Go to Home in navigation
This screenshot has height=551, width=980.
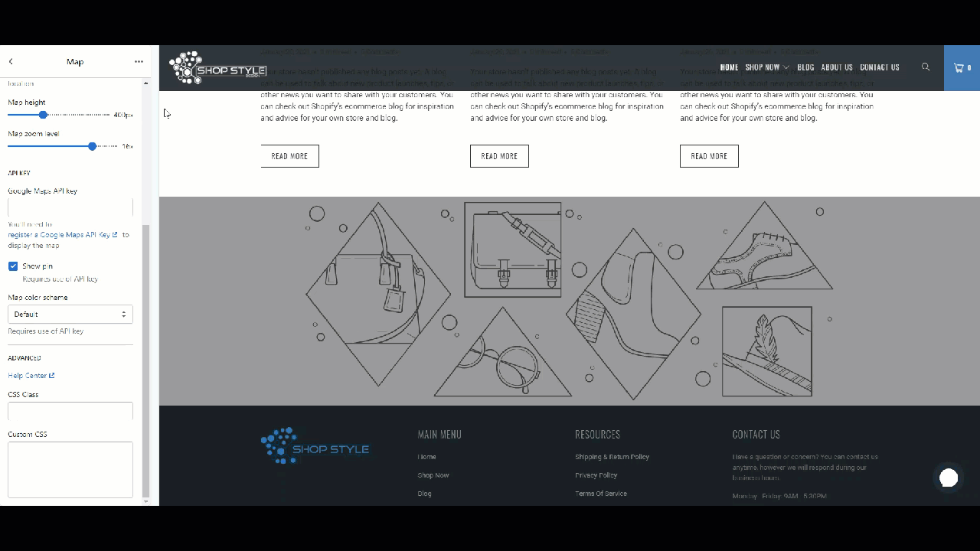tap(729, 67)
